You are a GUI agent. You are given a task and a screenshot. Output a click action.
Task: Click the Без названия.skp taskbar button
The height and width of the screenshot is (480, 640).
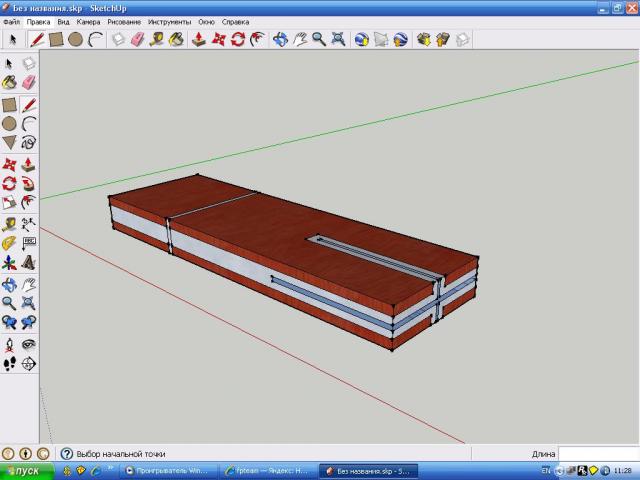coord(368,471)
